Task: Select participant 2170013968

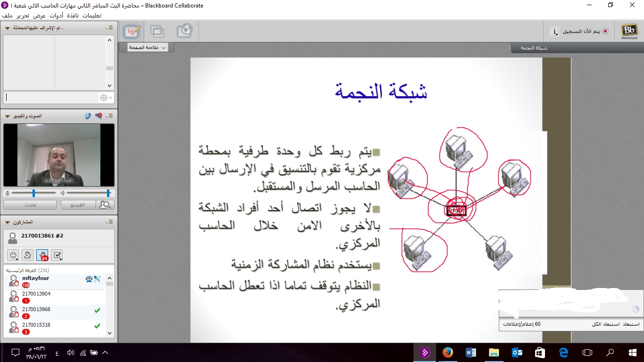Action: click(55, 313)
